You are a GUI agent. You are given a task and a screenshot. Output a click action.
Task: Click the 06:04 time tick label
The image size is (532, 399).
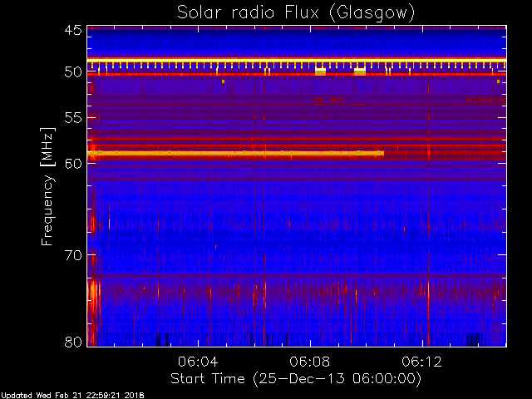point(198,362)
